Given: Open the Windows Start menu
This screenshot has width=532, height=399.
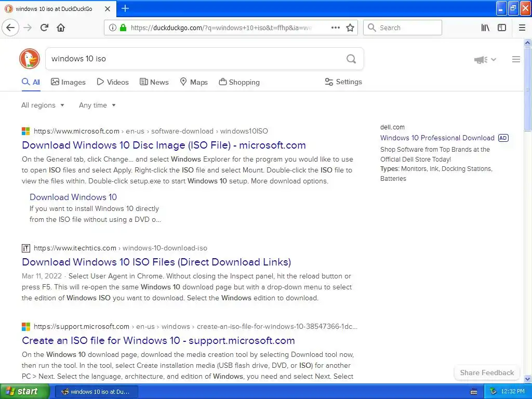Looking at the screenshot, I should [x=25, y=392].
